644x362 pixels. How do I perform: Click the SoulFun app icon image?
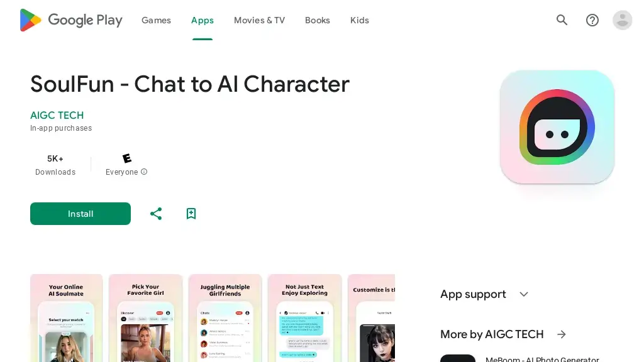coord(557,127)
